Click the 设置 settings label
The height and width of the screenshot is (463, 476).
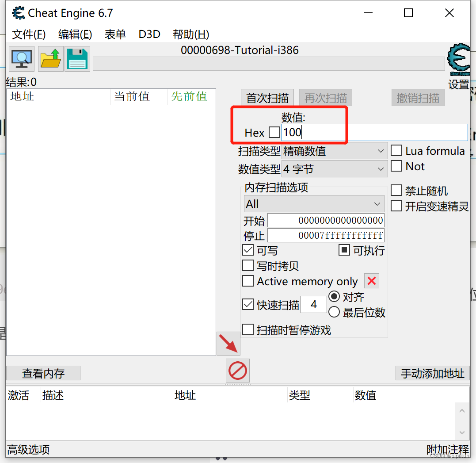pyautogui.click(x=459, y=84)
